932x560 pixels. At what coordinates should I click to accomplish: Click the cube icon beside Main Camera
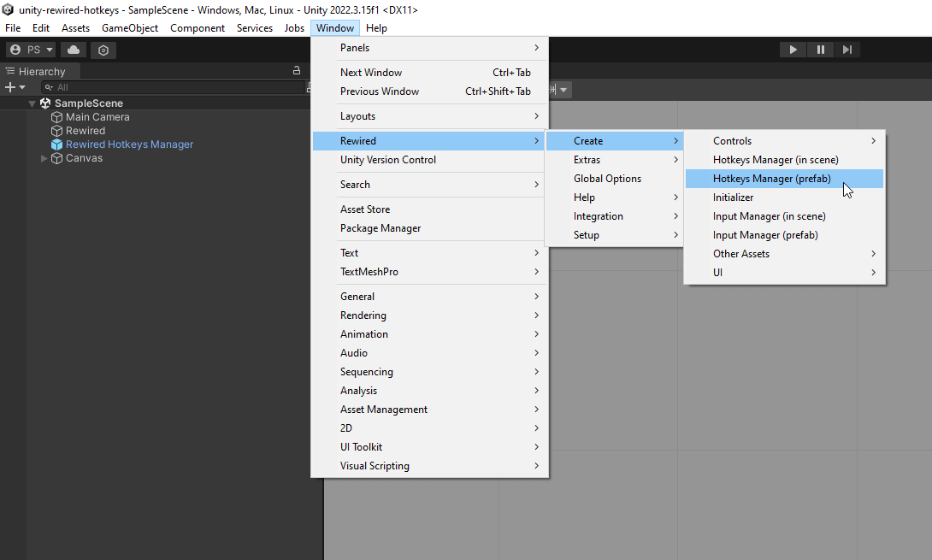click(x=56, y=116)
